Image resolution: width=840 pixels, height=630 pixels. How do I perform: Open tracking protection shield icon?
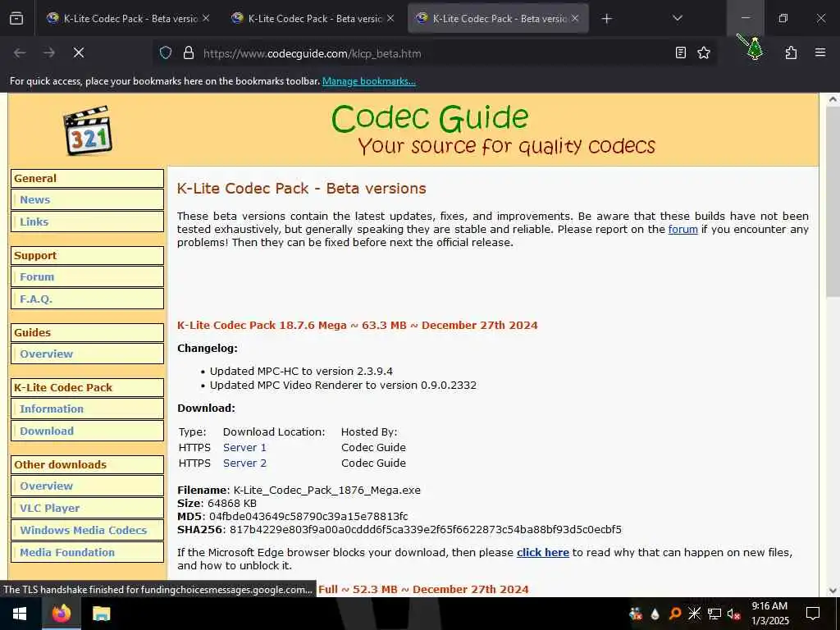[x=166, y=52]
